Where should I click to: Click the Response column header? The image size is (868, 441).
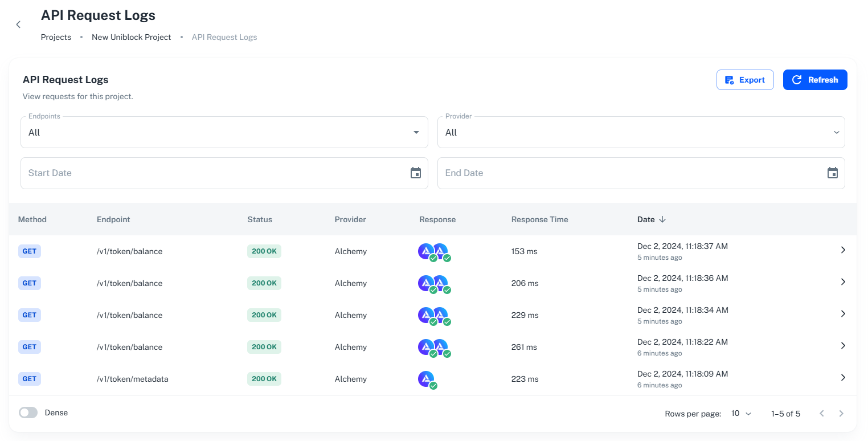coord(437,219)
